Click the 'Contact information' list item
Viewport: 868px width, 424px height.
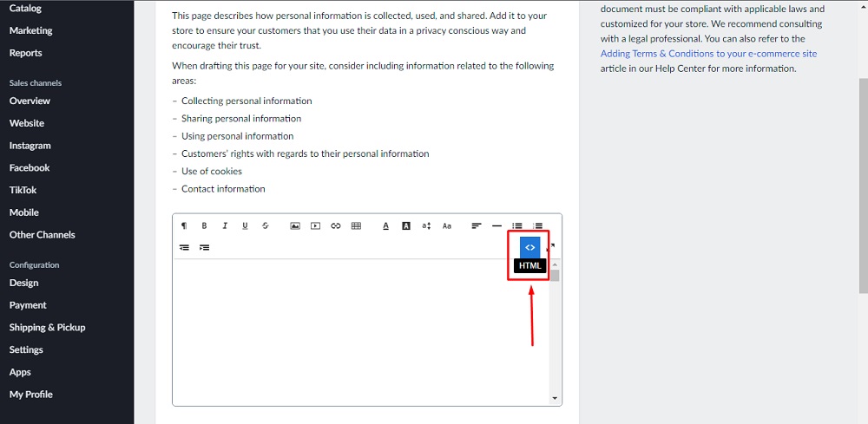[223, 189]
